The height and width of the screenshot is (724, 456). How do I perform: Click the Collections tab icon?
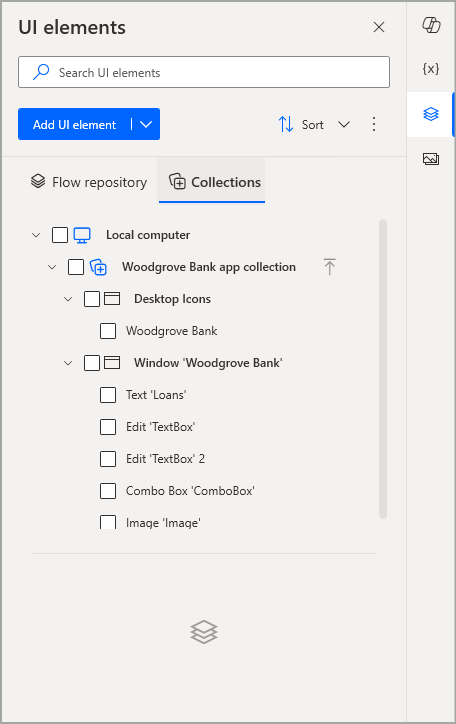click(177, 181)
